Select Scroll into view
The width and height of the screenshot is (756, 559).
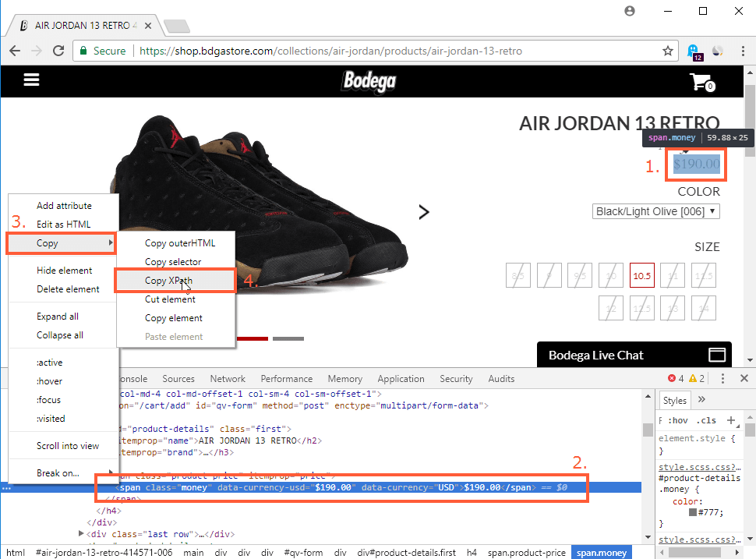point(64,446)
